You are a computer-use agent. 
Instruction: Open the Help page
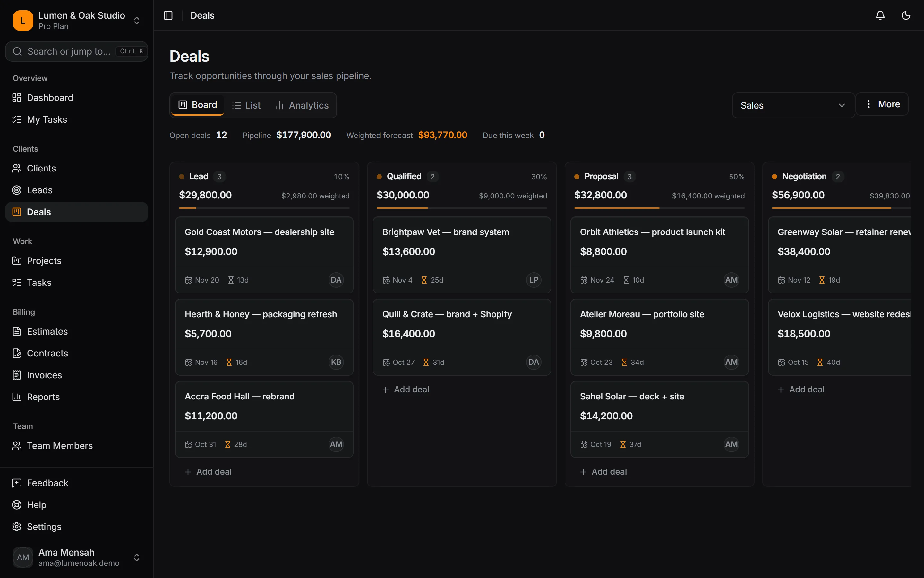(x=76, y=504)
